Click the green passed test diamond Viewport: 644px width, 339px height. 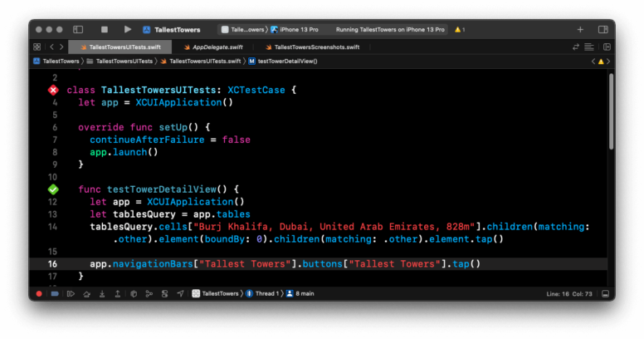click(x=53, y=189)
